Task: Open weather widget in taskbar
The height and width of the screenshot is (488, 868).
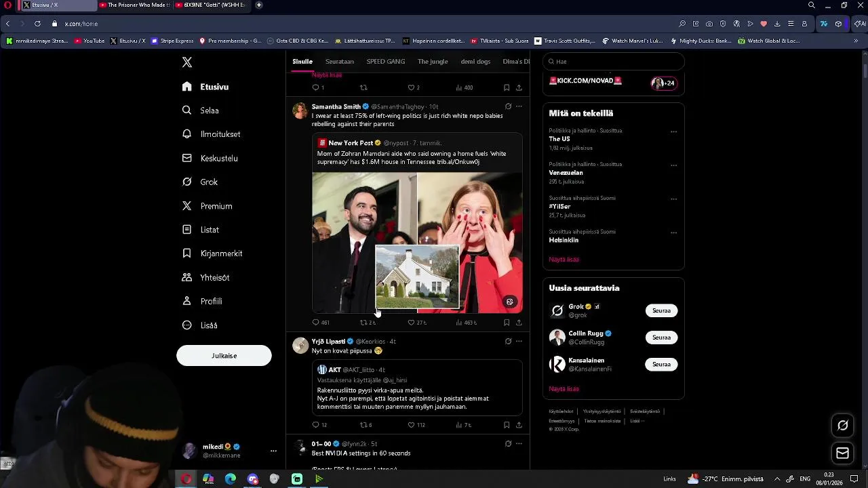Action: tap(726, 479)
